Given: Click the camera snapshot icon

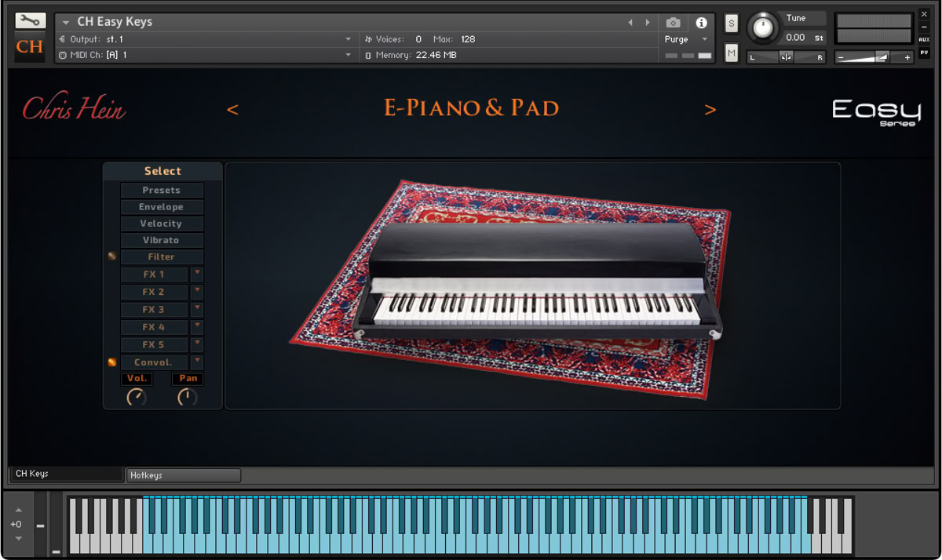Looking at the screenshot, I should click(673, 23).
